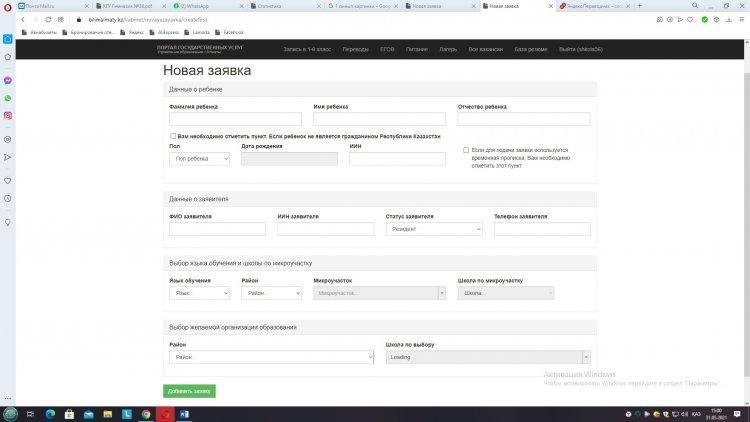Open Mail app from taskbar
The height and width of the screenshot is (422, 750).
point(88,414)
